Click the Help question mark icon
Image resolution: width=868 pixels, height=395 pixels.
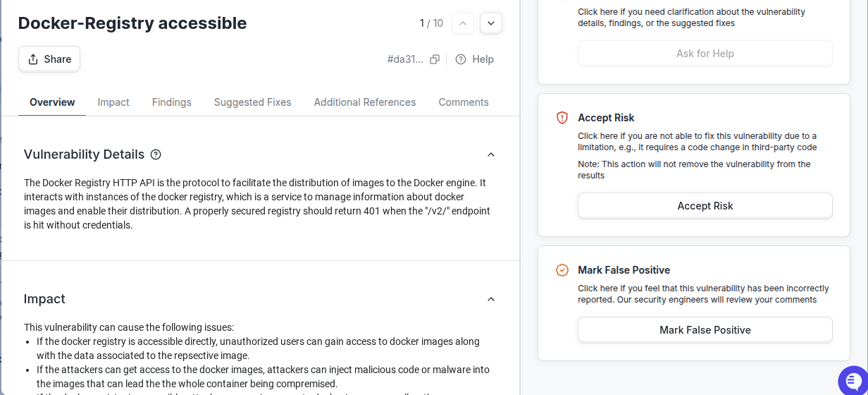click(x=461, y=59)
